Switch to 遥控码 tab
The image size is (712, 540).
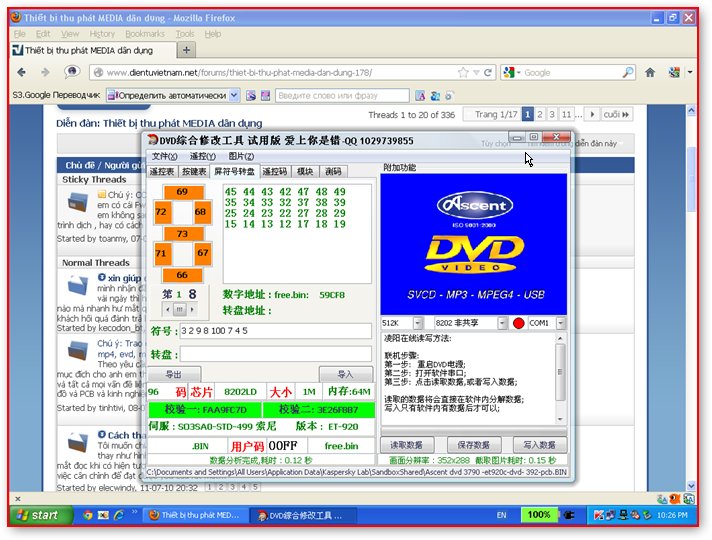pyautogui.click(x=275, y=172)
